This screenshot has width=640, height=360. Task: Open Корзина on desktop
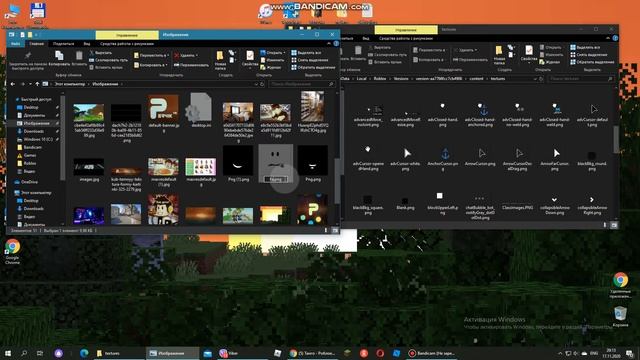[620, 317]
